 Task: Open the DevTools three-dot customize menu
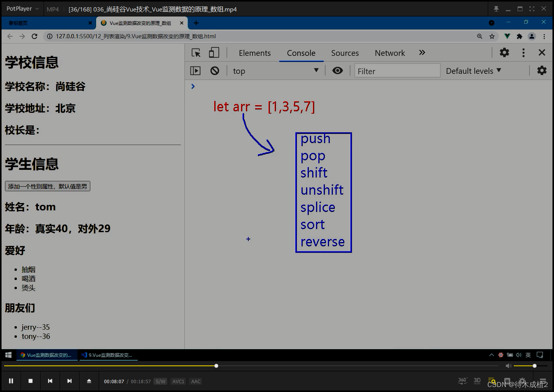[x=523, y=52]
